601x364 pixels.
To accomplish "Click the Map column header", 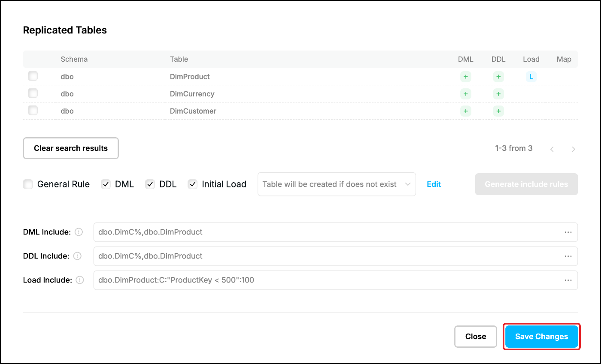I will click(564, 59).
